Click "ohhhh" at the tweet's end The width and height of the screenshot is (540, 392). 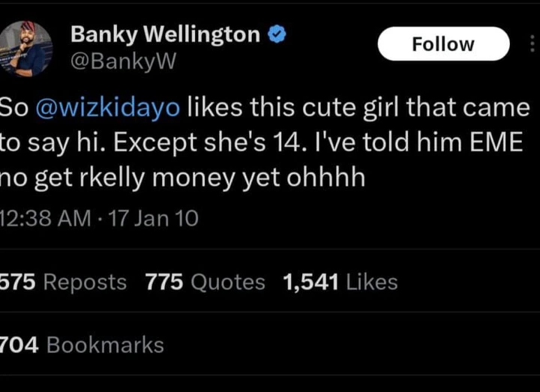tap(324, 180)
